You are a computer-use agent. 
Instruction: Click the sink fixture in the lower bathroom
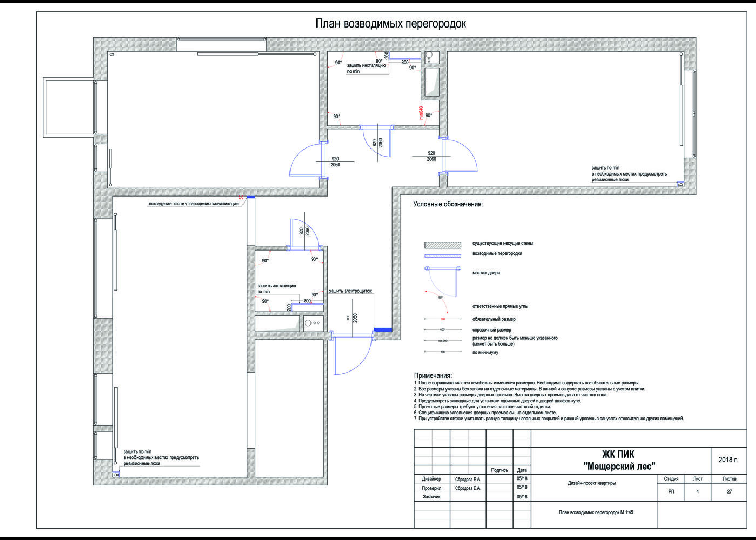308,323
